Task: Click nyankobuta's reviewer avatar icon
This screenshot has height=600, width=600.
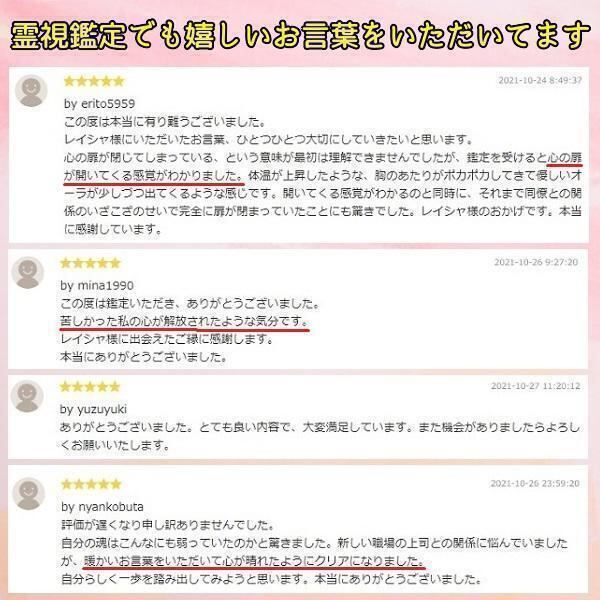Action: [28, 494]
